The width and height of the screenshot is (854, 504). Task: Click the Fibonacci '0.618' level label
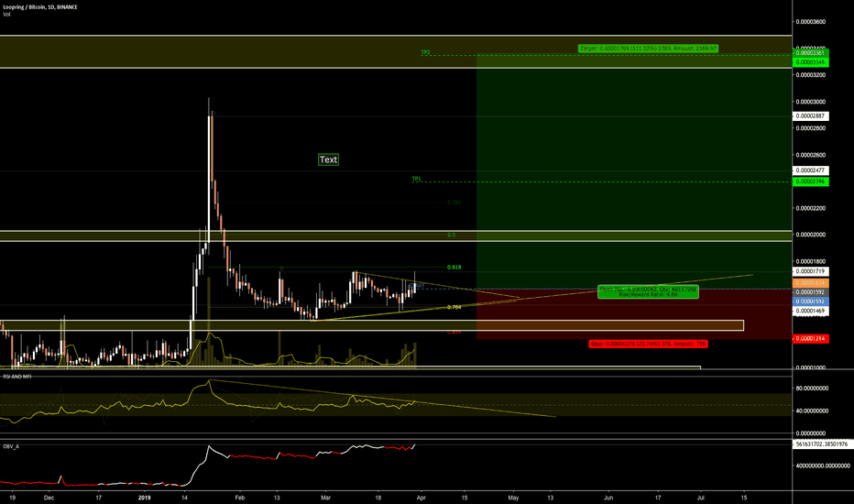tap(454, 267)
